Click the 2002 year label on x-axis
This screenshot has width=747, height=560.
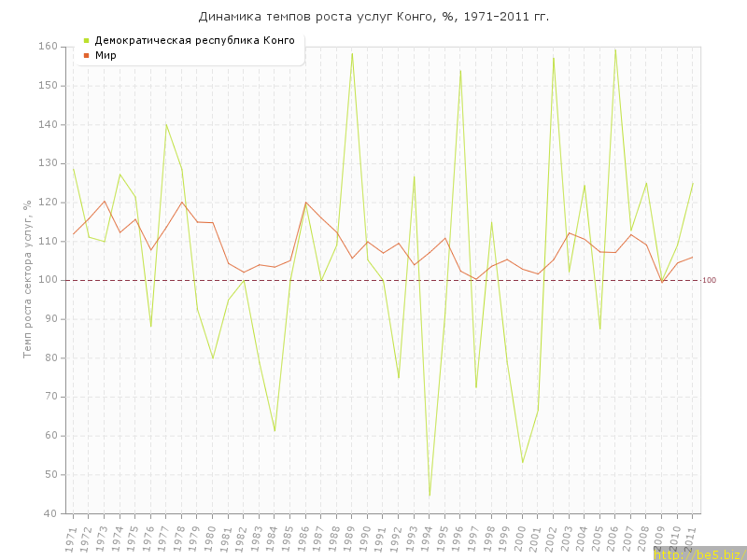point(551,539)
